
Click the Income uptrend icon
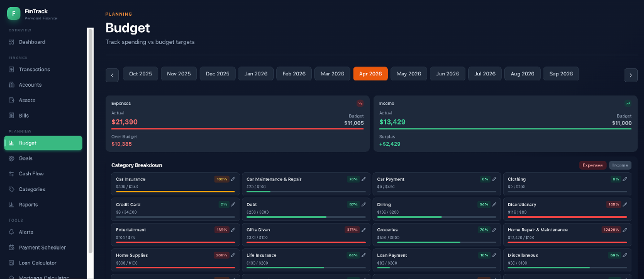(628, 104)
